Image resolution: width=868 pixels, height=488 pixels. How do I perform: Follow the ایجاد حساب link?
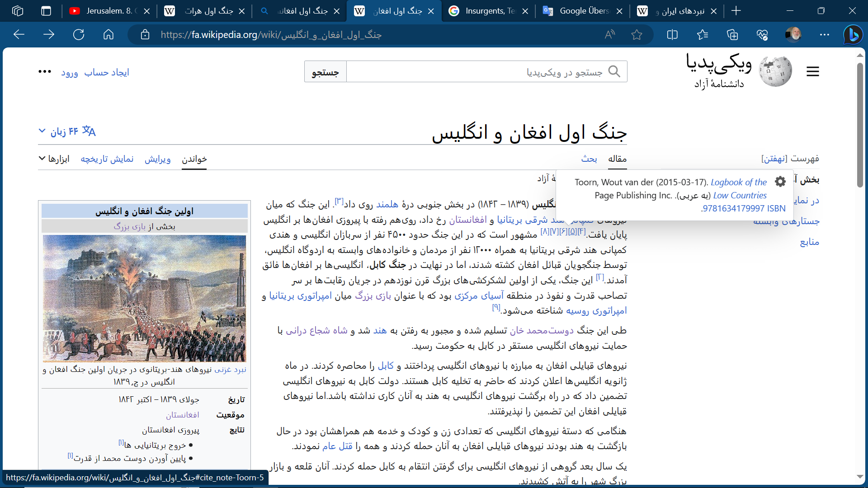(107, 72)
